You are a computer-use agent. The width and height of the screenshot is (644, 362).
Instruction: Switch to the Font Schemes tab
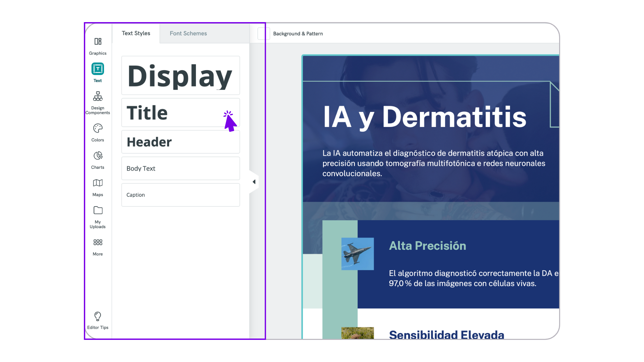[x=188, y=33]
